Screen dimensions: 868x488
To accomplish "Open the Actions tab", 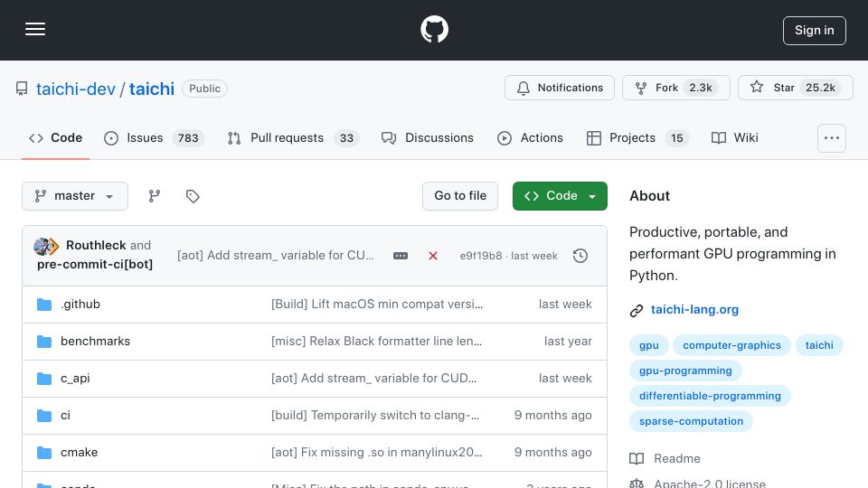I will 530,137.
